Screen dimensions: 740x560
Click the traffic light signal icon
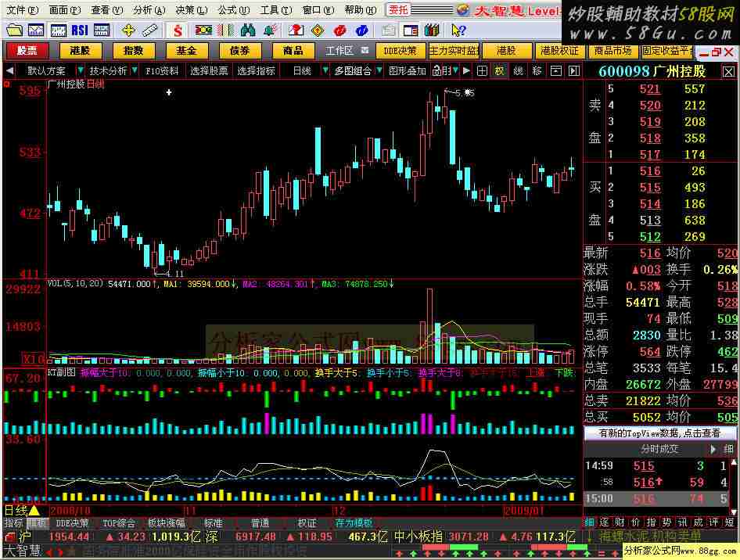tap(203, 31)
